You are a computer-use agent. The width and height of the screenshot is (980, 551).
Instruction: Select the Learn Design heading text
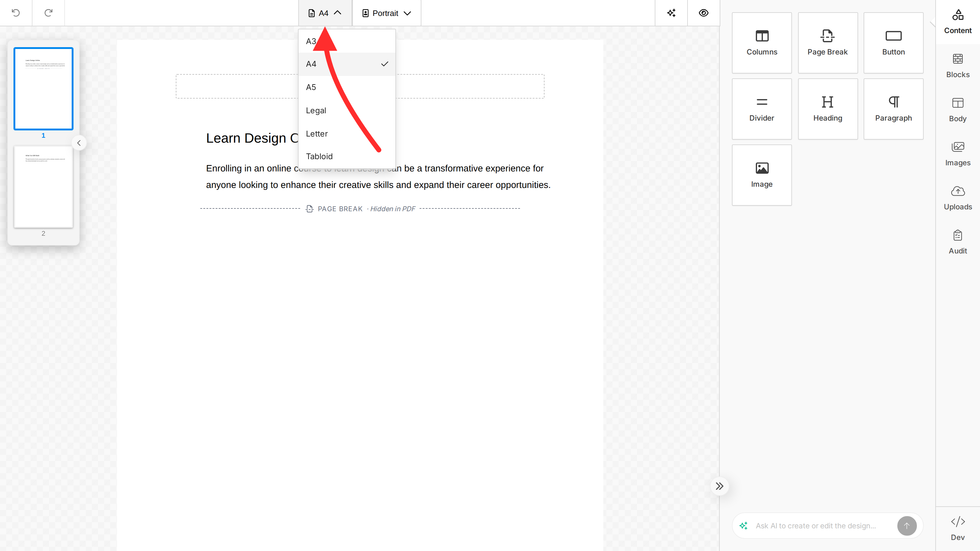252,138
